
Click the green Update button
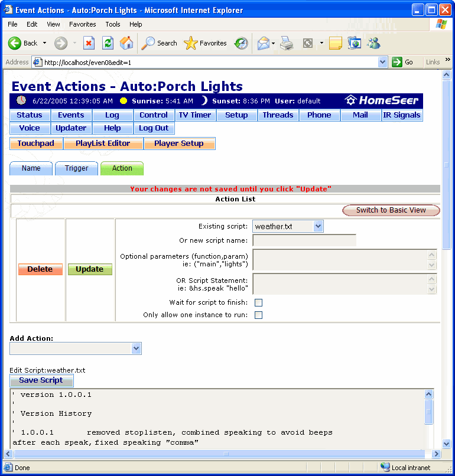90,269
